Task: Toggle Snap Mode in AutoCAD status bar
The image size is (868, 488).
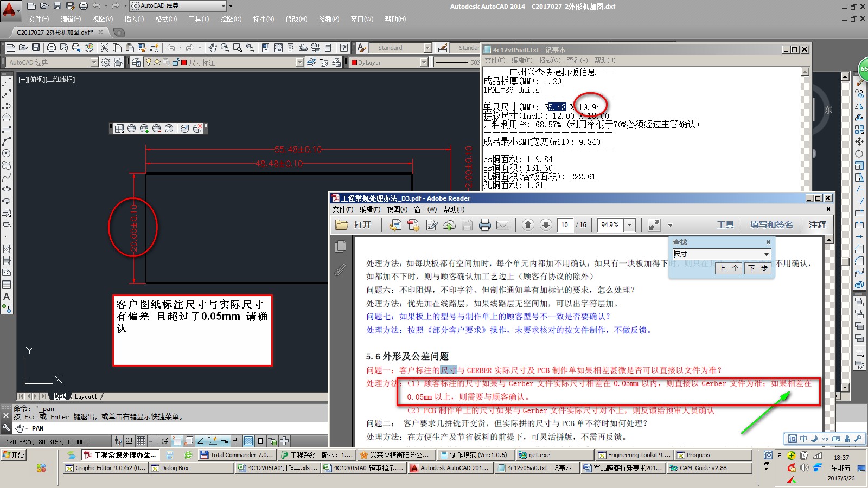Action: click(129, 441)
